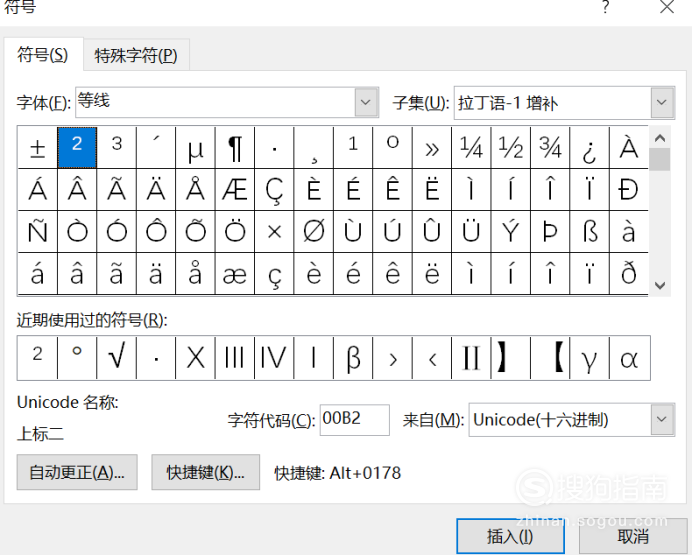Pick recently used 】 bracket symbol
The image size is (692, 555).
click(x=511, y=358)
